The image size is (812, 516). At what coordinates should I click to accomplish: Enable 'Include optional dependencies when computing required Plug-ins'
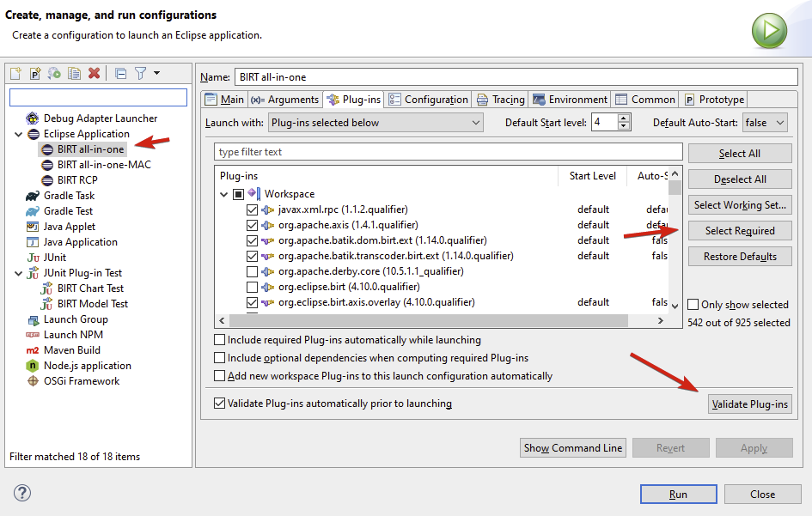[x=219, y=357]
